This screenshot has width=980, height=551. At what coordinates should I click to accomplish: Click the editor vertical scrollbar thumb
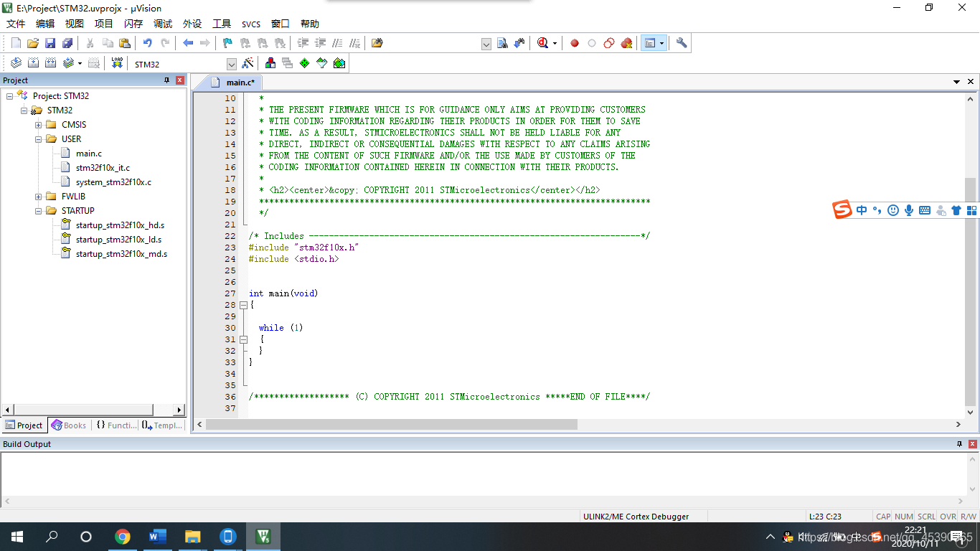click(970, 292)
